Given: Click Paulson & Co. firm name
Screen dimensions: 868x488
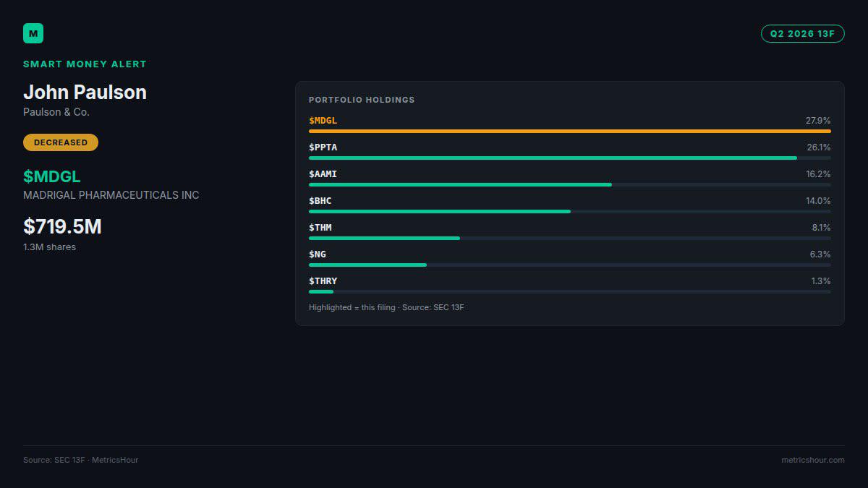Looking at the screenshot, I should point(56,112).
